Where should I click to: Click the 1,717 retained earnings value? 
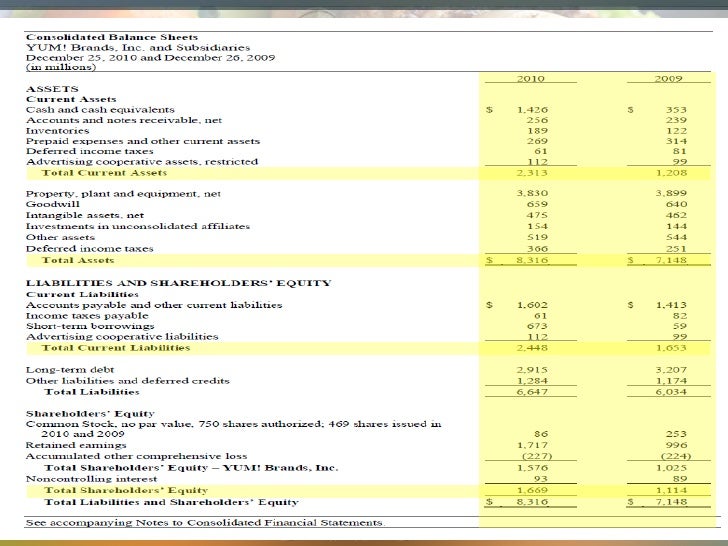click(x=533, y=445)
